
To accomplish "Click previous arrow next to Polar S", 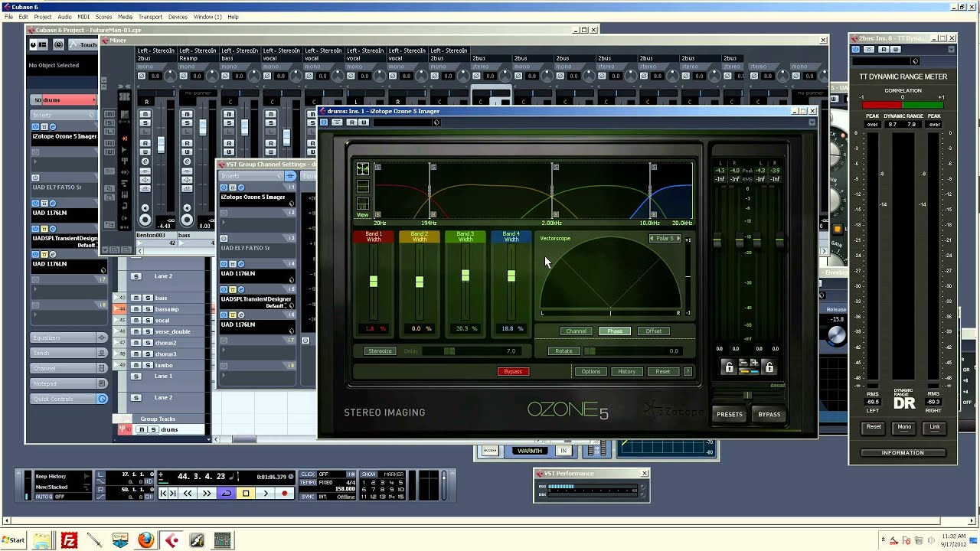I will [x=652, y=239].
